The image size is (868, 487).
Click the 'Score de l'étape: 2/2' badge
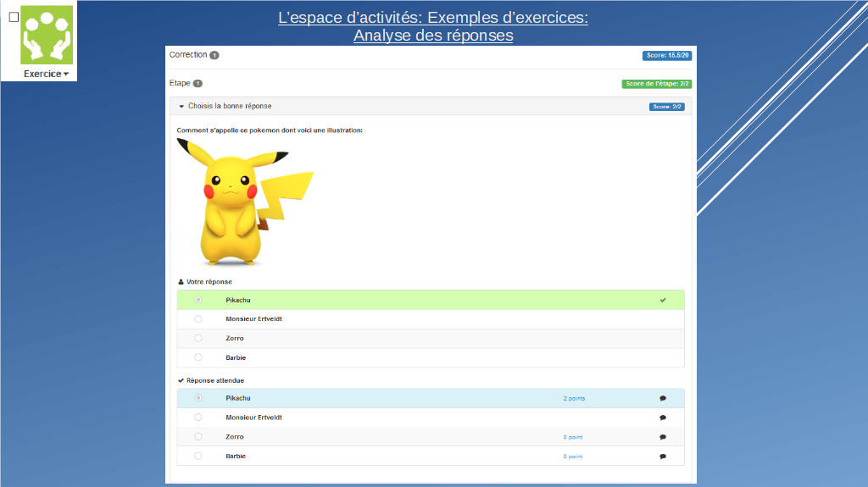coord(657,84)
